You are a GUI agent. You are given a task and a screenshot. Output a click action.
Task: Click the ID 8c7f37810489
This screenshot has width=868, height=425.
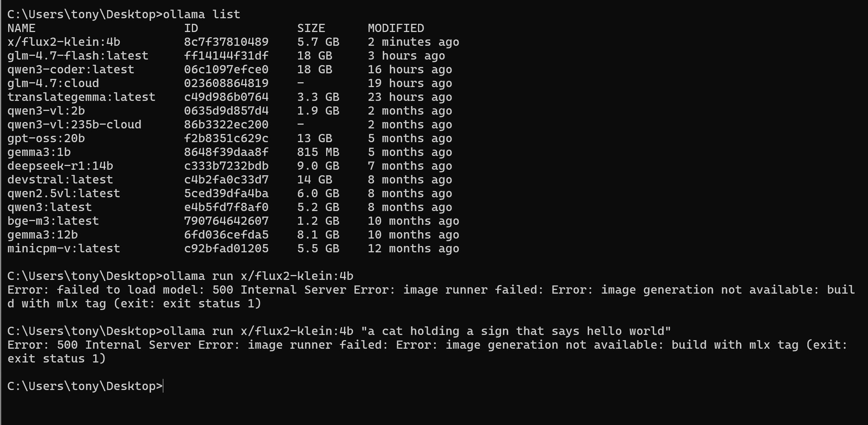click(x=226, y=42)
